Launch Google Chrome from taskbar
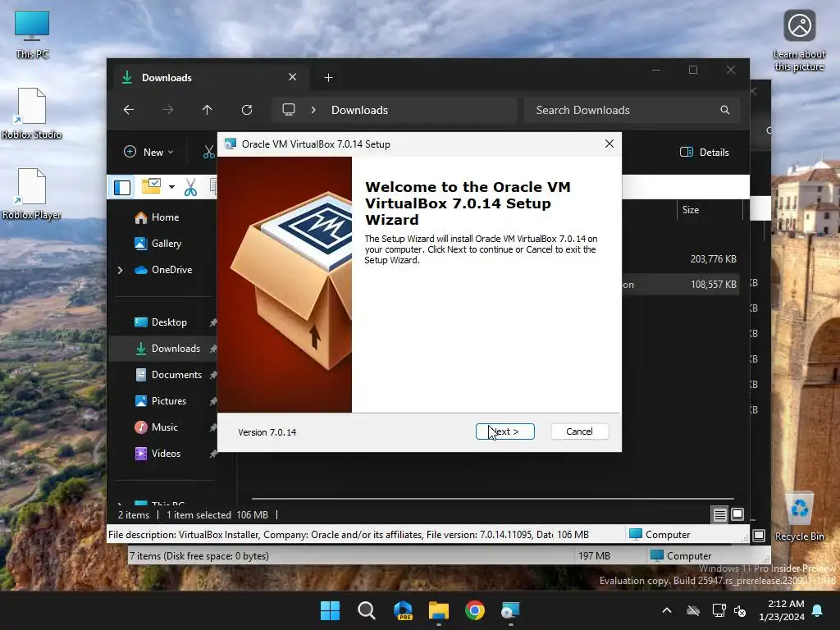The width and height of the screenshot is (840, 630). tap(475, 610)
